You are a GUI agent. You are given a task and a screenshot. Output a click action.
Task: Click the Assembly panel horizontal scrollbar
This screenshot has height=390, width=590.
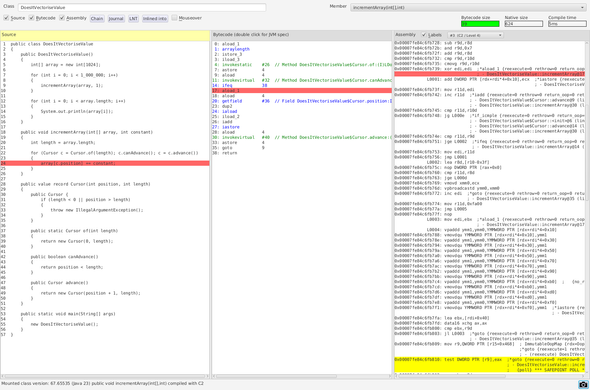click(490, 376)
